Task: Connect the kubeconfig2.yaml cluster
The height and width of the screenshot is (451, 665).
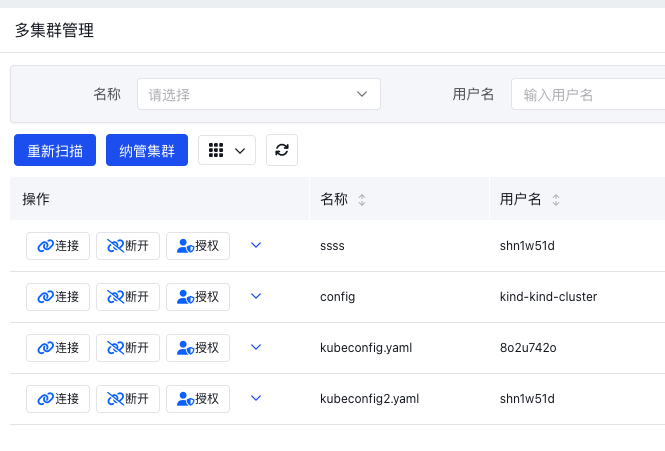Action: (58, 398)
